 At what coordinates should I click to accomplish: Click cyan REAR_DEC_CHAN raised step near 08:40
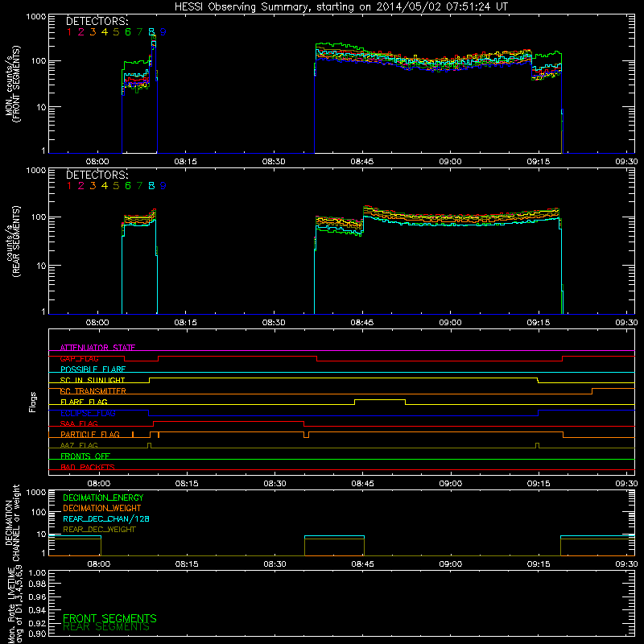click(334, 536)
